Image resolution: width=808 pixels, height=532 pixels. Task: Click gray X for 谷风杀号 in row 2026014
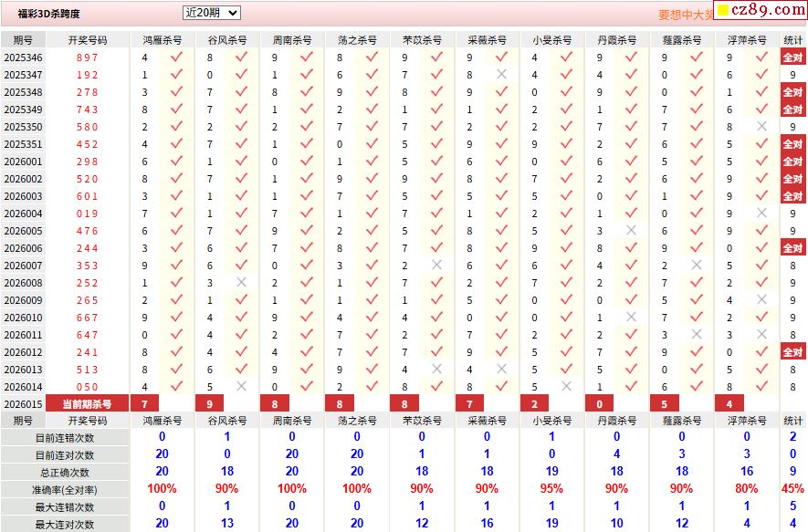tap(241, 386)
